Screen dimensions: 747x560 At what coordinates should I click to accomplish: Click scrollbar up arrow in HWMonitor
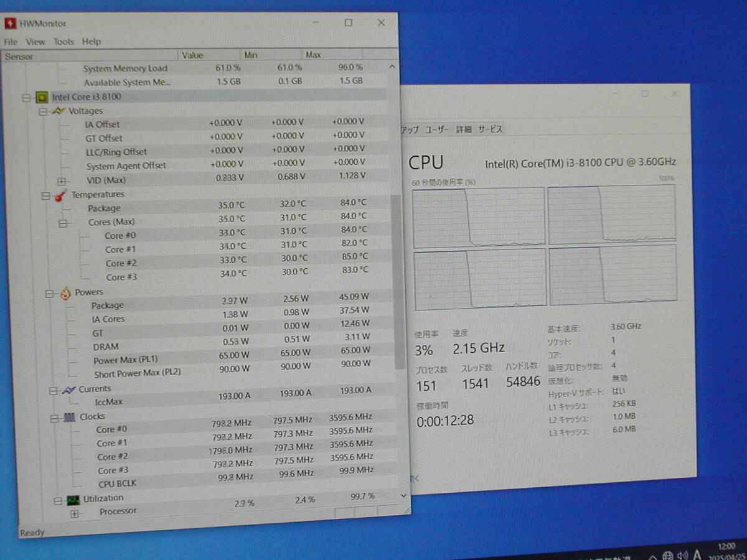(392, 66)
